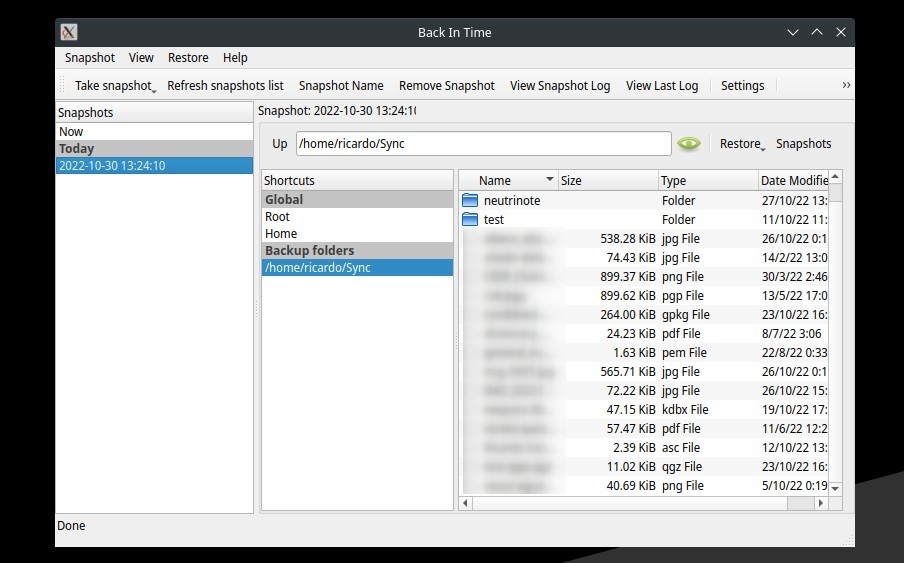Viewport: 904px width, 563px height.
Task: Click the Back In Time app icon
Action: (x=69, y=32)
